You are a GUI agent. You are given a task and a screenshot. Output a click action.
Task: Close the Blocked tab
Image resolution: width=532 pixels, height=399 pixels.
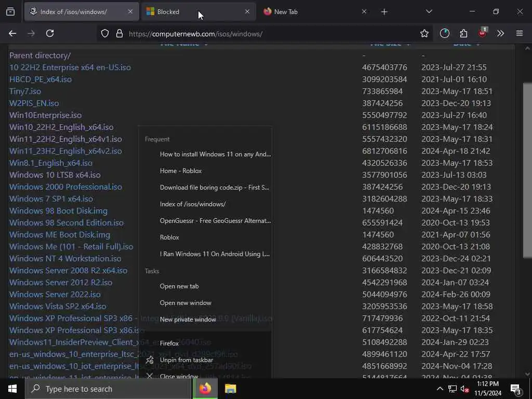247,11
